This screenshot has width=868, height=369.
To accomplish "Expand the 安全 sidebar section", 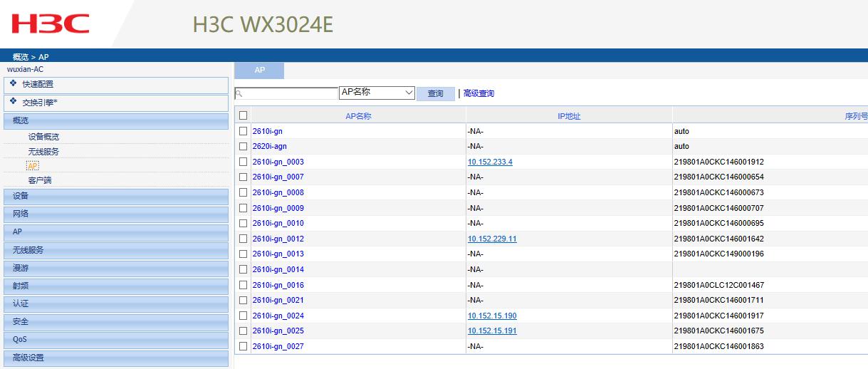I will (x=116, y=322).
